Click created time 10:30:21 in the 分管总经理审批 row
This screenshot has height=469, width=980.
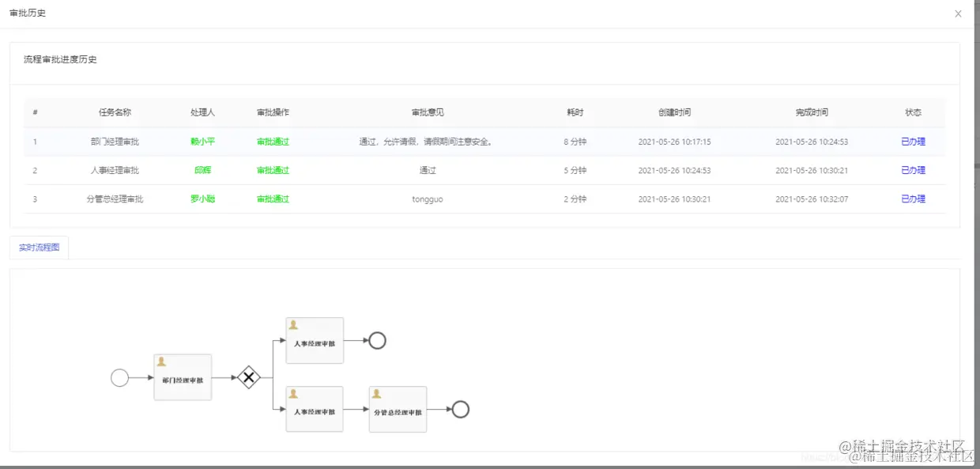[x=674, y=199]
